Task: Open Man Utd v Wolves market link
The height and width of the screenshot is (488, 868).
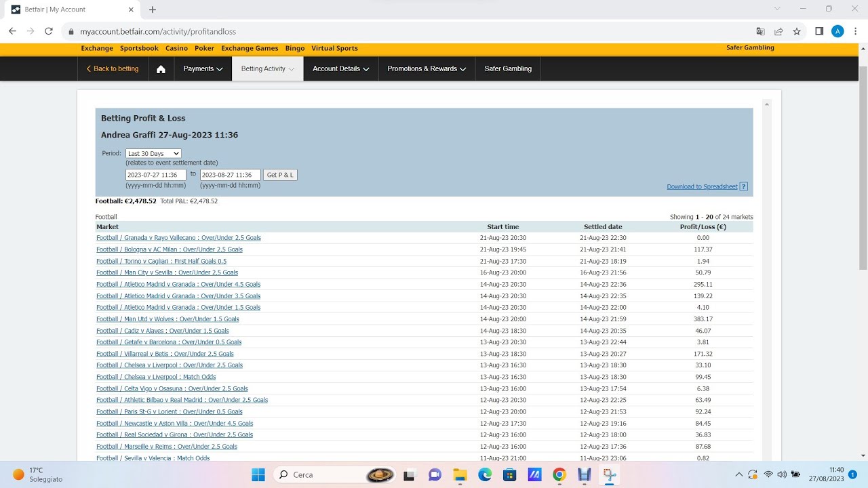Action: pos(167,319)
